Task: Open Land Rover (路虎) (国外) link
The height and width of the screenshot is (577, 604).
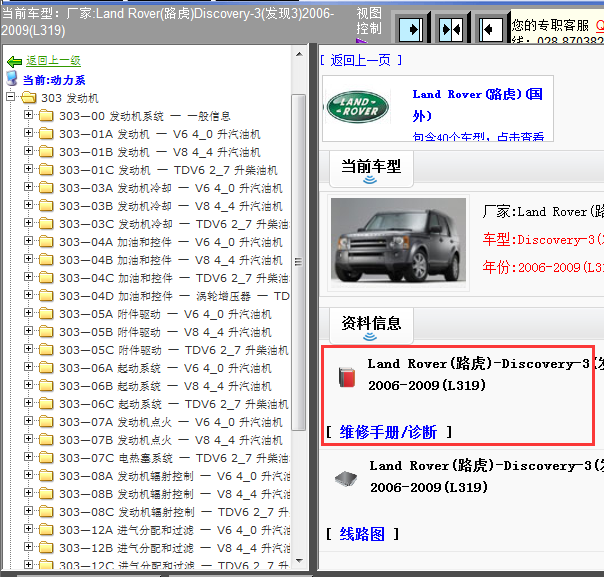Action: 478,105
